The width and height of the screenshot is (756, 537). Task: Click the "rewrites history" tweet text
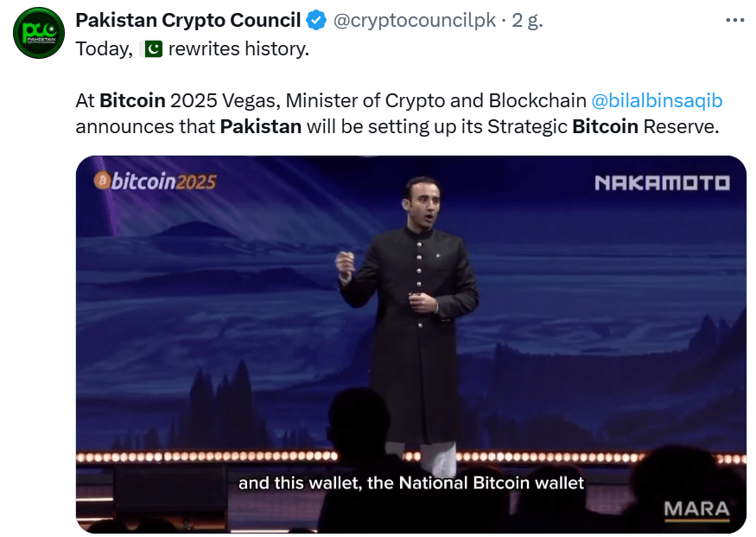click(x=238, y=49)
